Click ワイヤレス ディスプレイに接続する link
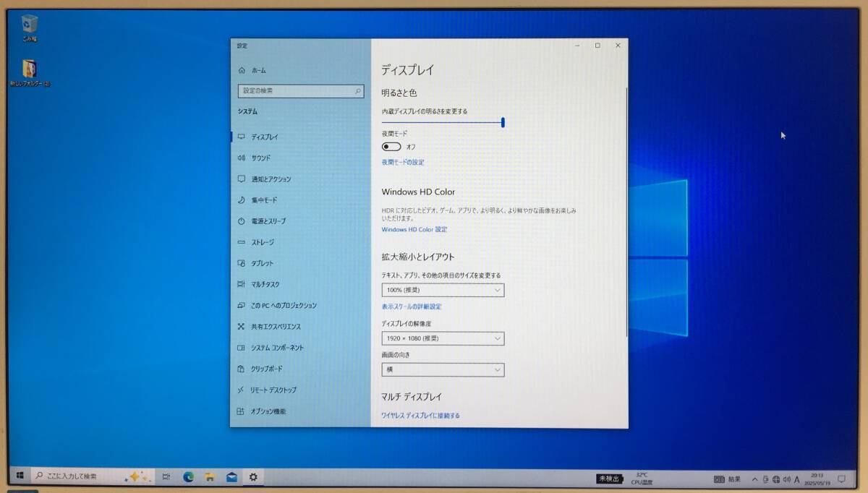Image resolution: width=868 pixels, height=493 pixels. click(420, 416)
